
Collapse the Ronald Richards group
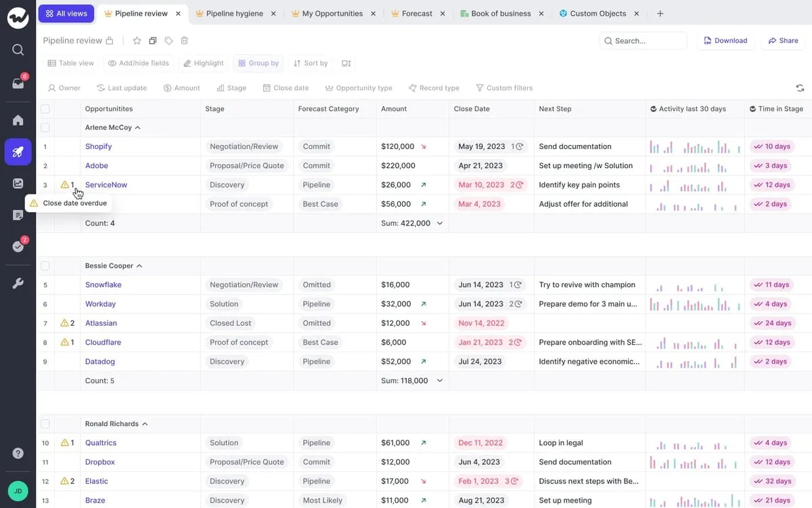click(x=145, y=424)
